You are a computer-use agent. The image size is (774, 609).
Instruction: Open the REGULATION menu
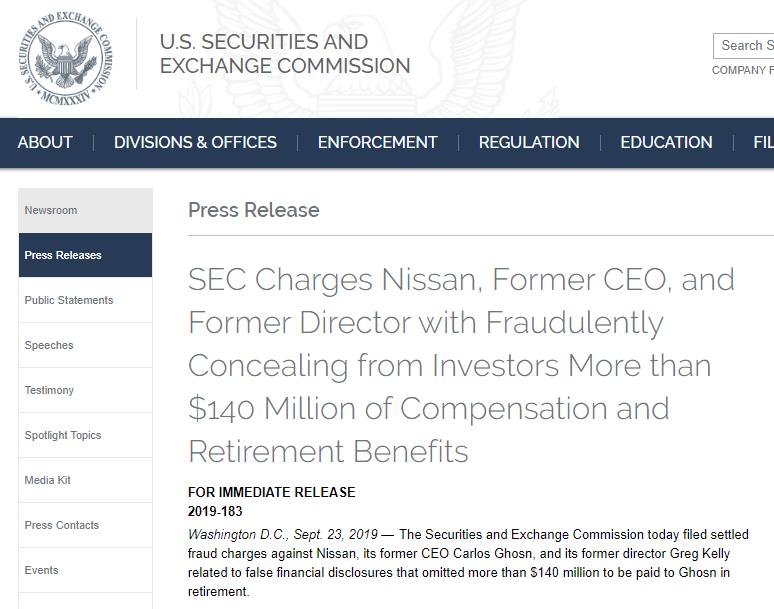[x=529, y=143]
